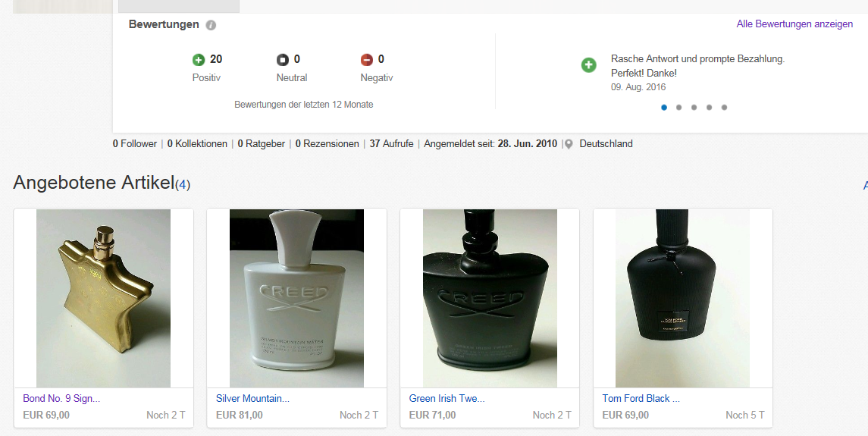Click the Negativ label

(377, 78)
